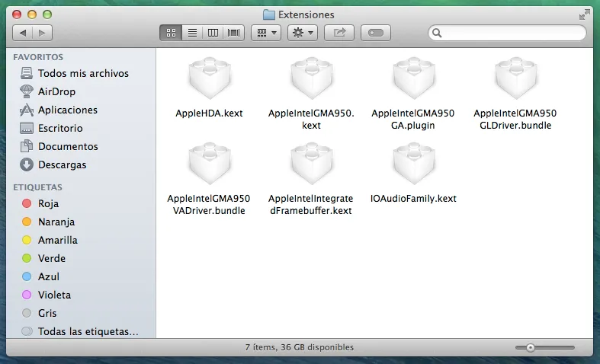The width and height of the screenshot is (600, 364).
Task: Select the Naranja orange tag dot
Action: [x=27, y=222]
